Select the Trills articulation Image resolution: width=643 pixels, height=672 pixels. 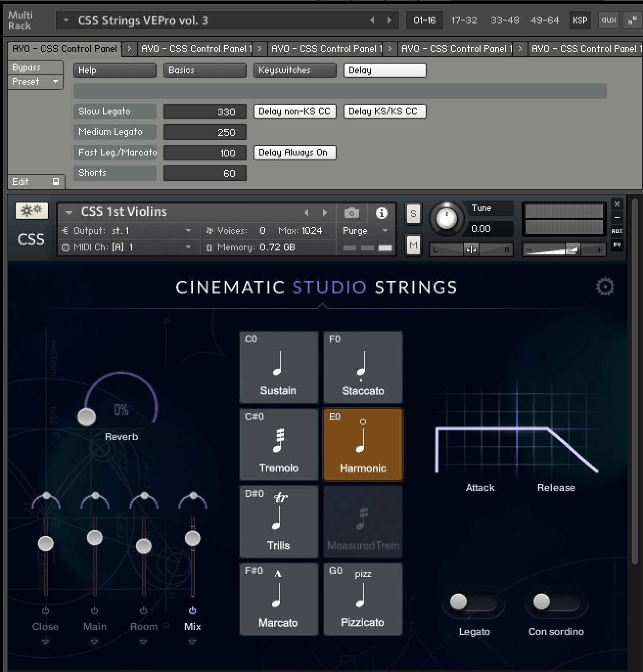(278, 522)
